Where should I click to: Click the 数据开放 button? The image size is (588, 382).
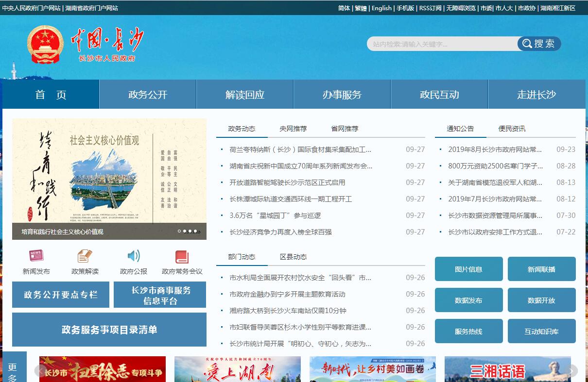[x=541, y=300]
